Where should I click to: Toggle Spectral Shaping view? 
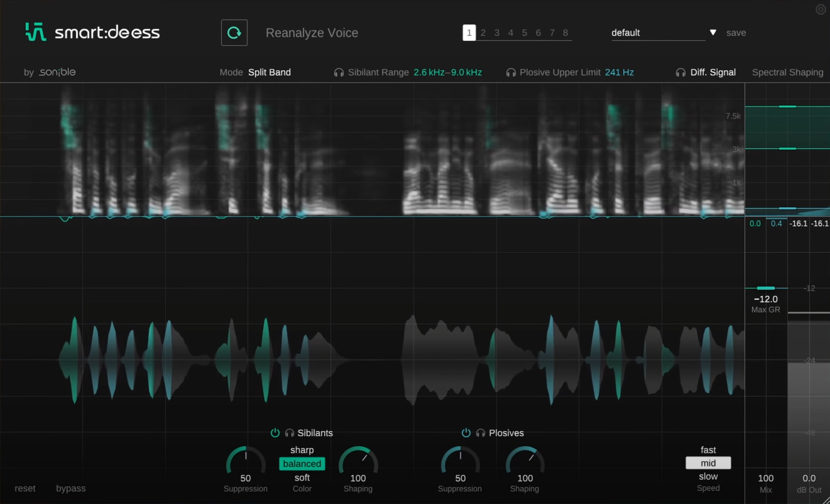point(788,72)
